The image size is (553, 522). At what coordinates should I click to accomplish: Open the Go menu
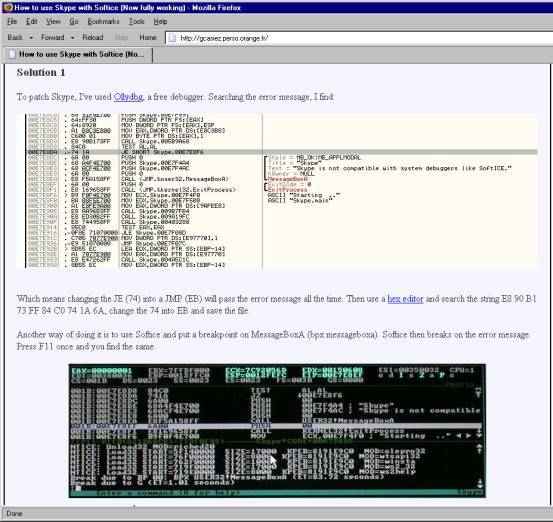coord(74,22)
